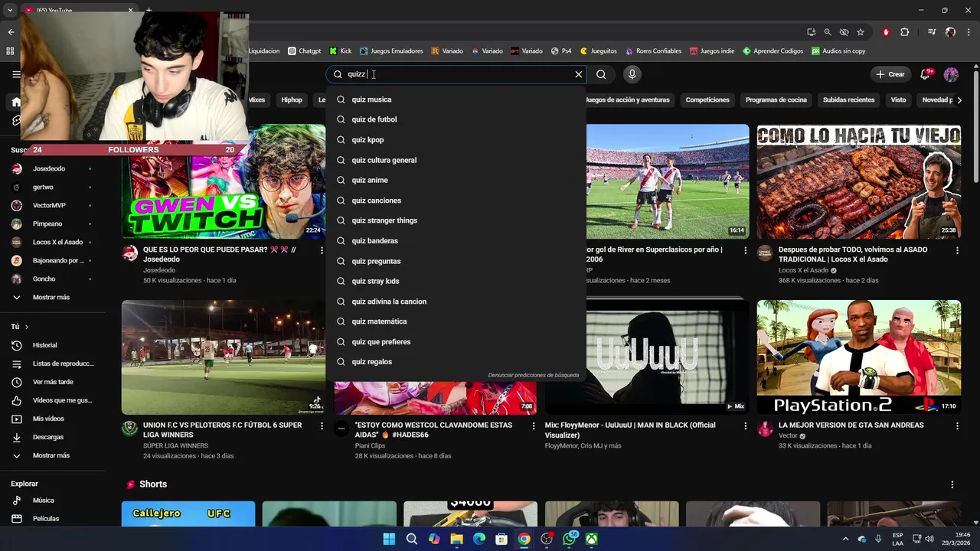Open the VectorMVP subscription channel

pyautogui.click(x=51, y=205)
